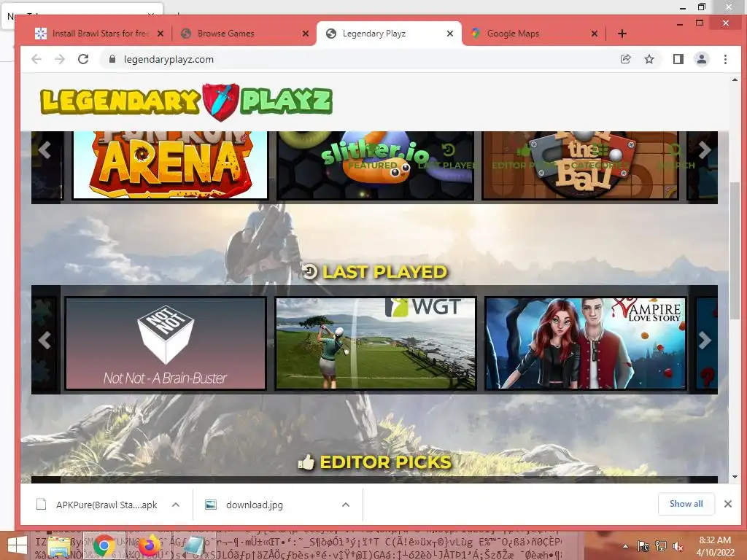Open File Explorer from the taskbar

(59, 545)
